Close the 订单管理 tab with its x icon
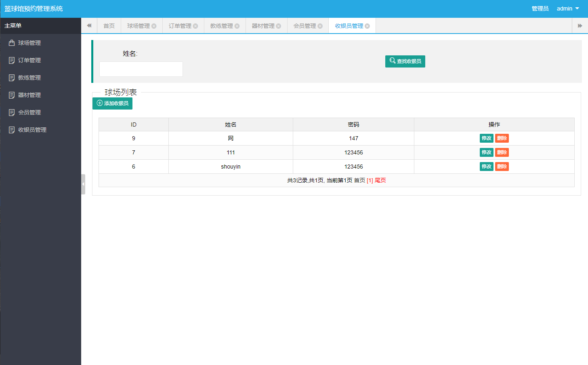588x365 pixels. pyautogui.click(x=195, y=26)
